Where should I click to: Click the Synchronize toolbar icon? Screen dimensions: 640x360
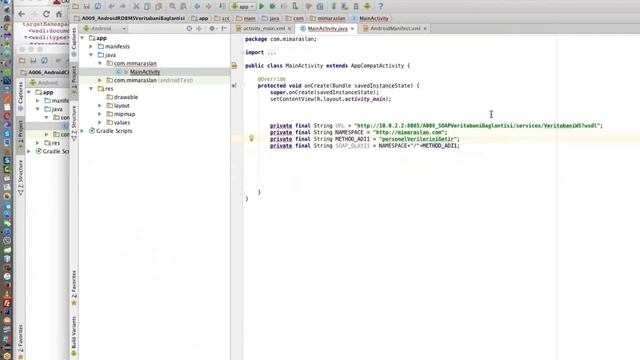click(98, 6)
